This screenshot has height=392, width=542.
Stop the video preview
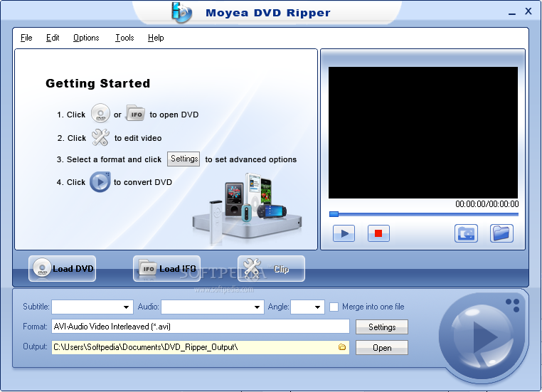click(x=378, y=233)
